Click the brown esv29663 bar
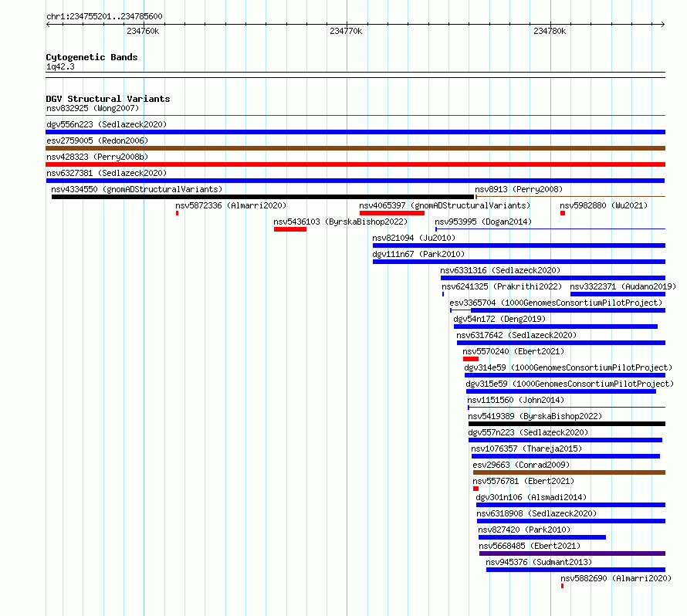Image resolution: width=687 pixels, height=616 pixels. click(569, 472)
